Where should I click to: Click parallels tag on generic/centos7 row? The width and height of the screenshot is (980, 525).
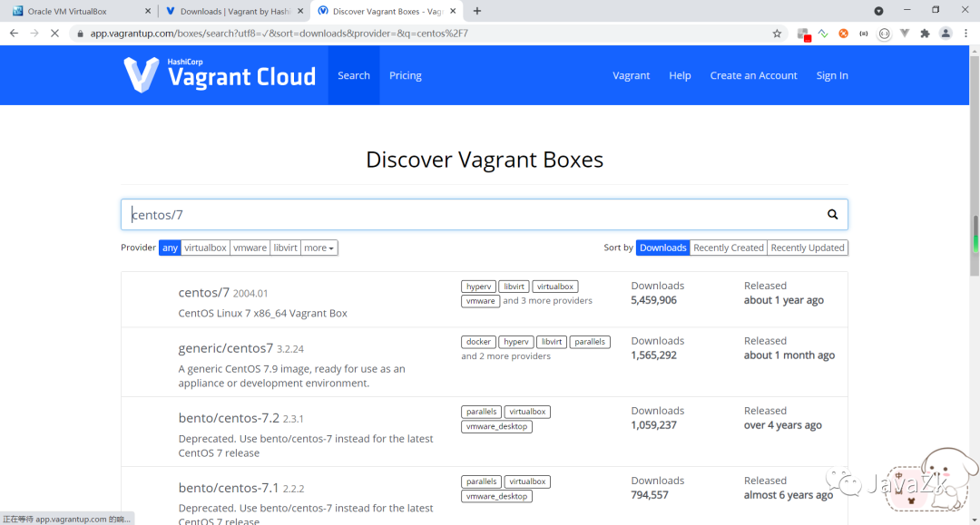pos(590,342)
